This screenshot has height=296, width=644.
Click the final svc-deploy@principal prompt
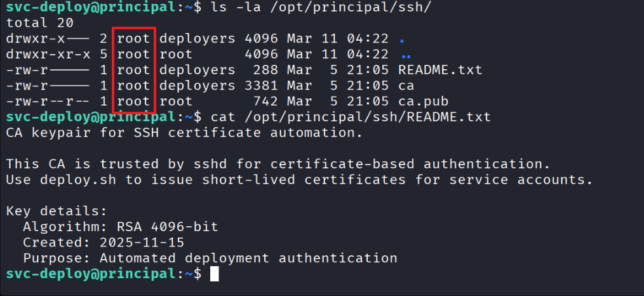coord(104,273)
